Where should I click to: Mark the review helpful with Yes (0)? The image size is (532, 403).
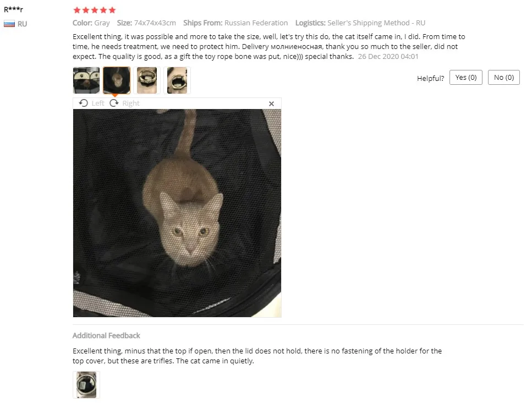[466, 78]
